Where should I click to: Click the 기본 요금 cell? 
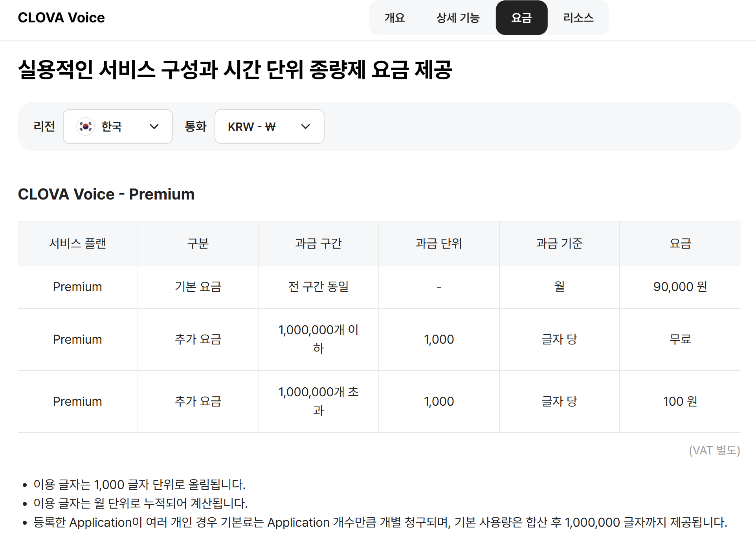click(x=198, y=287)
